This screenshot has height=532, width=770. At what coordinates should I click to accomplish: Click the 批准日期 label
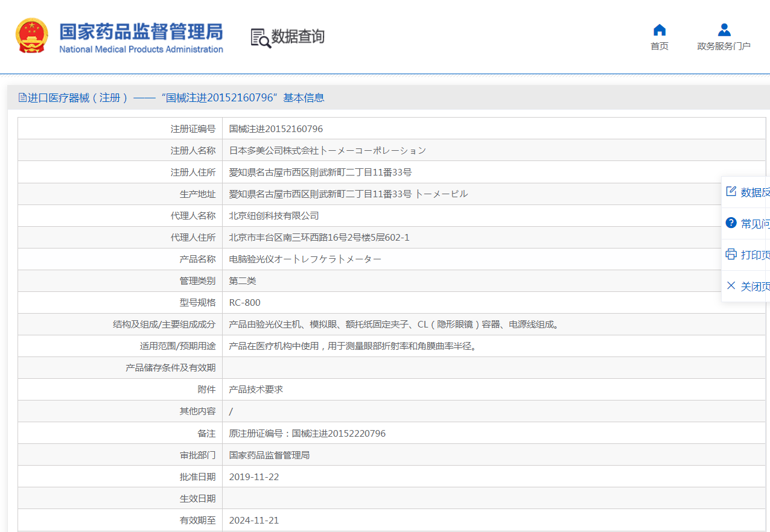pyautogui.click(x=197, y=477)
